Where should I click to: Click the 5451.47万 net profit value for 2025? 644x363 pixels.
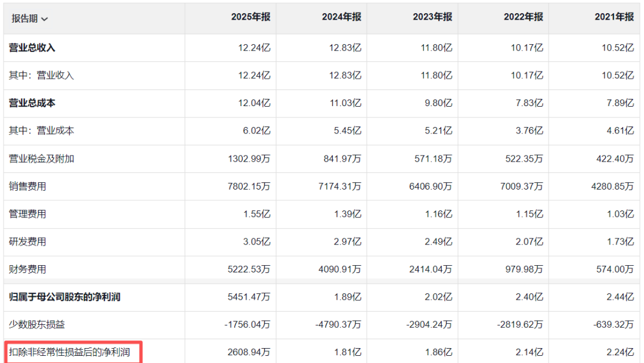[x=247, y=297]
